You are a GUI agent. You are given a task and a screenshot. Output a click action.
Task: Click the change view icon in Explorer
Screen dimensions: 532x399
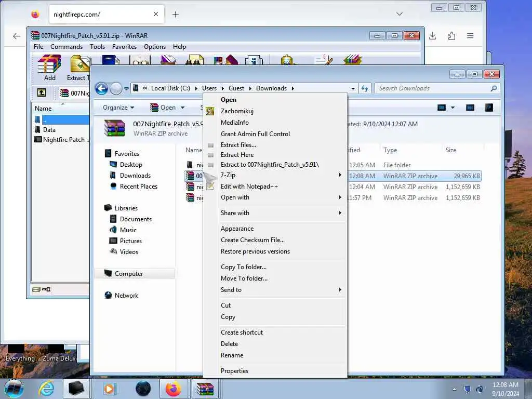point(442,108)
